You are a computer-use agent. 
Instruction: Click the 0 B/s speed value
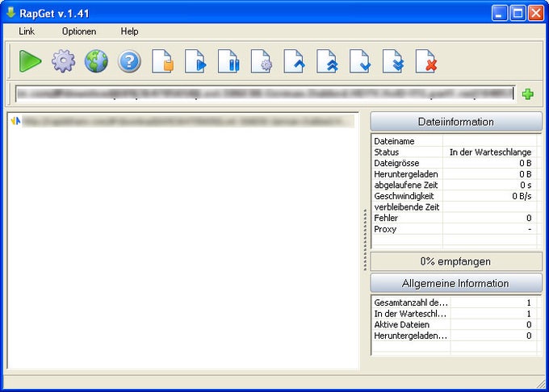[x=522, y=196]
